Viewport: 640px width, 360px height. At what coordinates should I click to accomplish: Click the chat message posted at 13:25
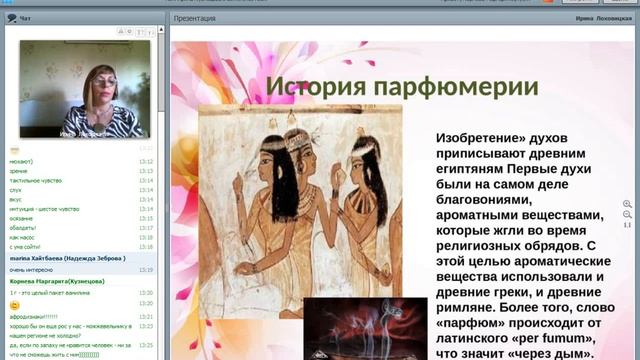coord(70,350)
